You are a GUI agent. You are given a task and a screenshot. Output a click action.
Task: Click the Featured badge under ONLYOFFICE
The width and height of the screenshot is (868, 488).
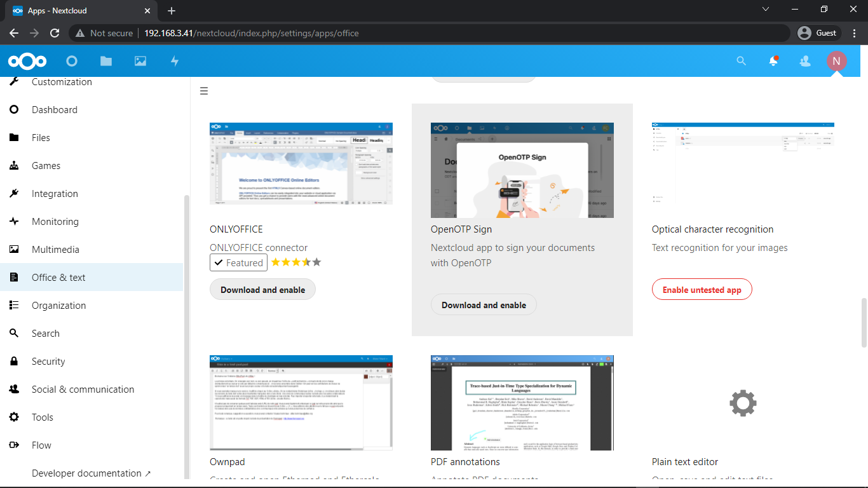point(239,262)
